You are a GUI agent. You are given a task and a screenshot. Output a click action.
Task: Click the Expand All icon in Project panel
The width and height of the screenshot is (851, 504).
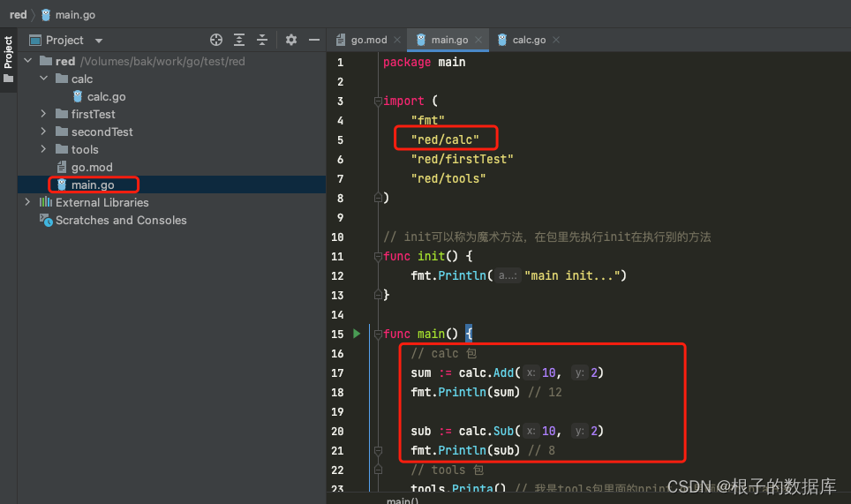239,40
